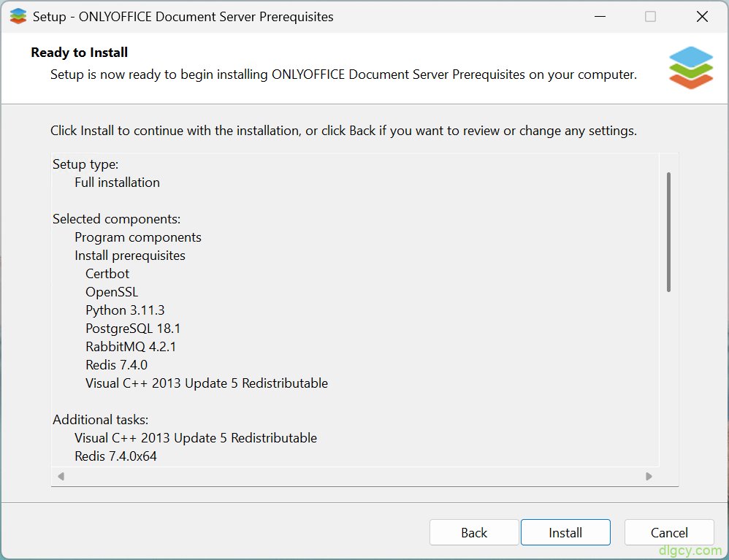Click the 'Certbot' component line
The width and height of the screenshot is (729, 560).
pyautogui.click(x=107, y=274)
